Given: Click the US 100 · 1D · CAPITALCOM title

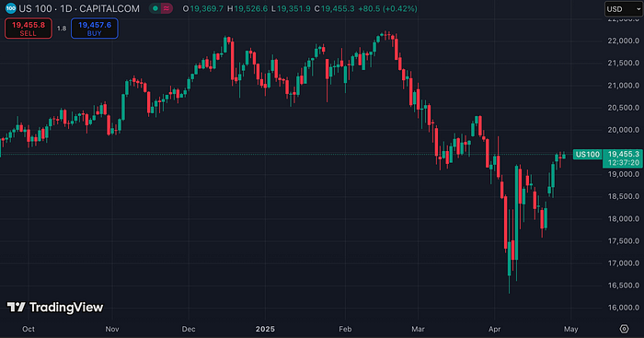Looking at the screenshot, I should [x=79, y=8].
